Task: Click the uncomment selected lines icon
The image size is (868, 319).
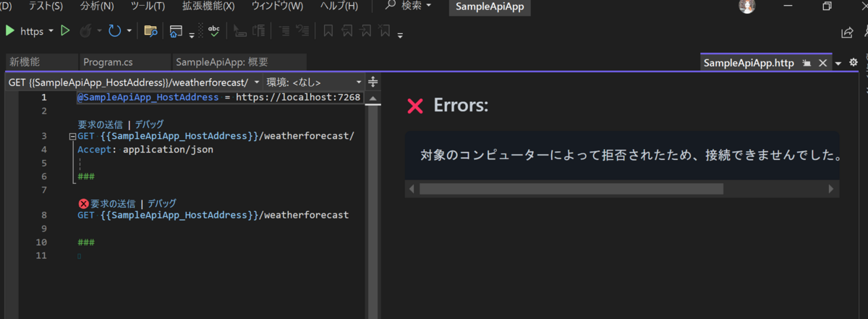Action: coord(304,31)
